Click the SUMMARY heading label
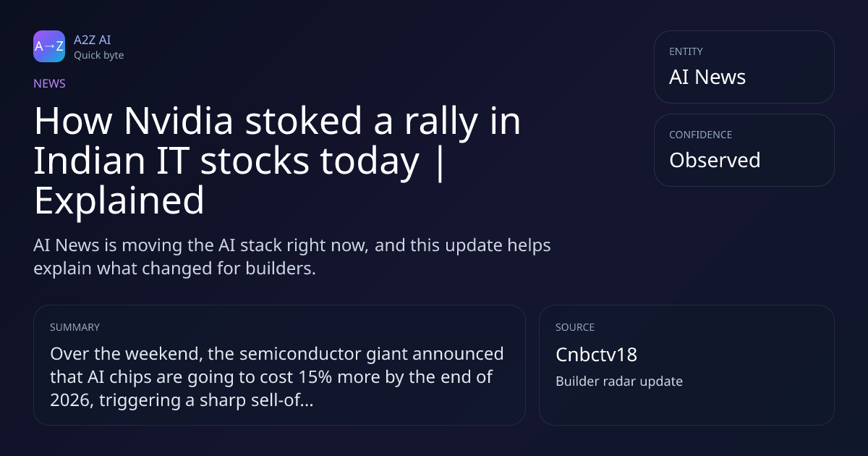The image size is (868, 456). [x=75, y=327]
